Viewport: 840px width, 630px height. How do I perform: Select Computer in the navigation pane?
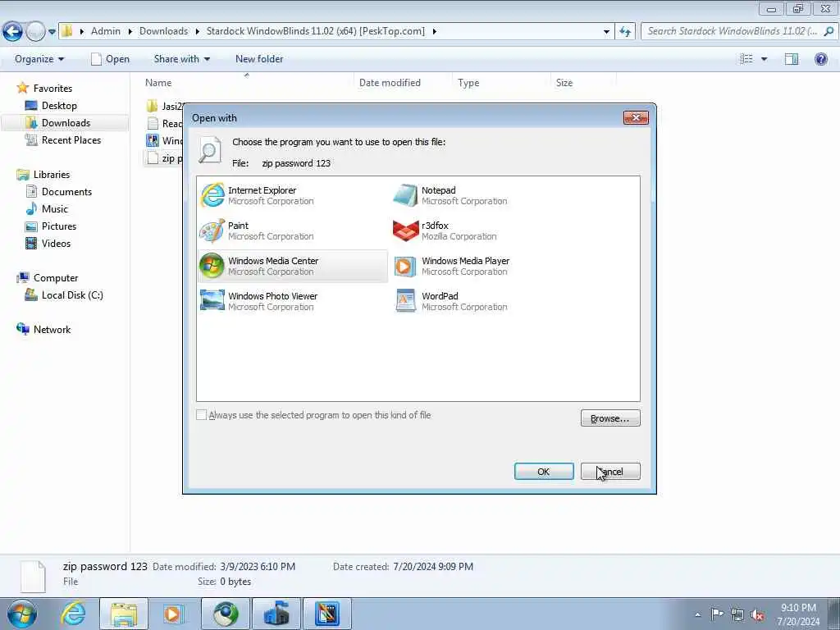(x=55, y=278)
